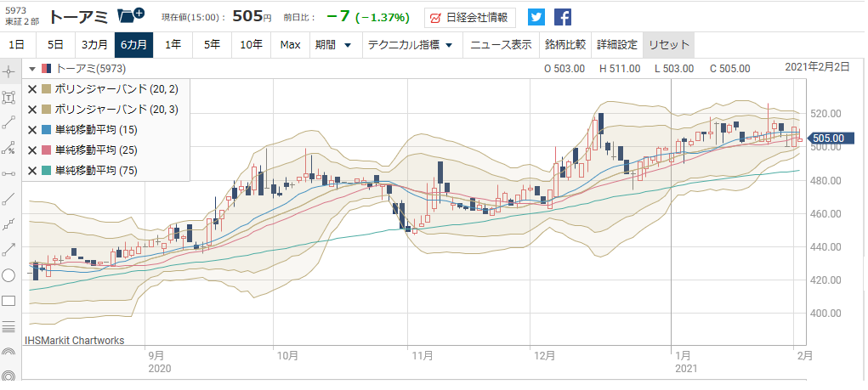Select the text annotation tool
This screenshot has height=390, width=868.
(x=9, y=98)
